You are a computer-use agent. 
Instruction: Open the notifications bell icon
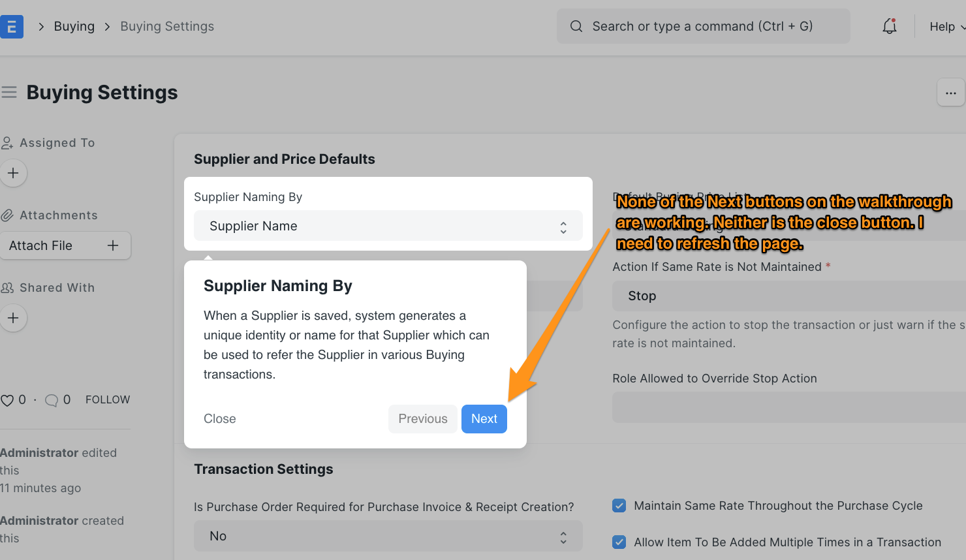[889, 26]
